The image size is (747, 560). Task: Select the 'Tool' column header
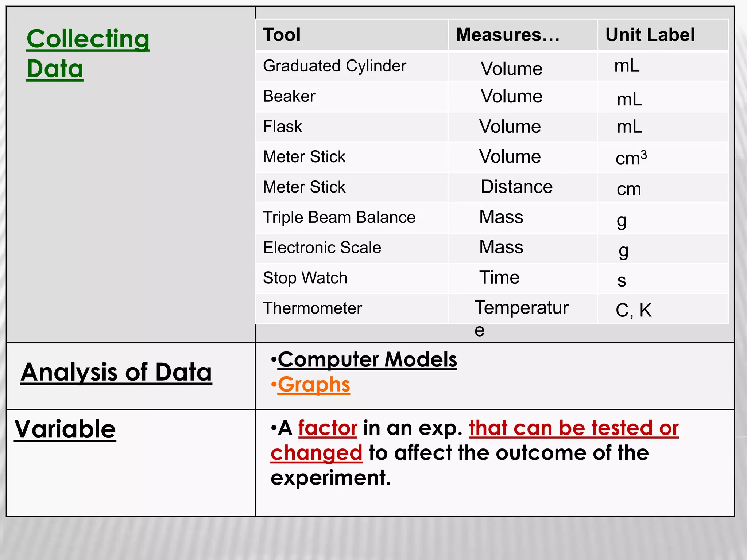(352, 35)
